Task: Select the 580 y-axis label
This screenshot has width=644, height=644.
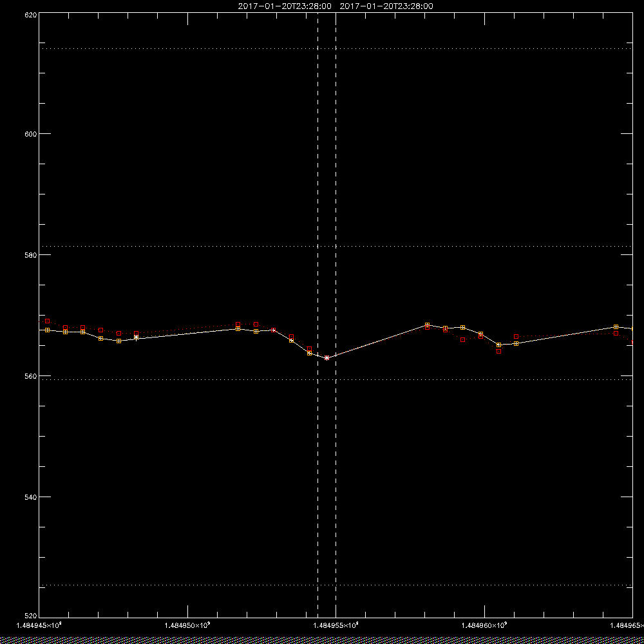Action: (31, 254)
